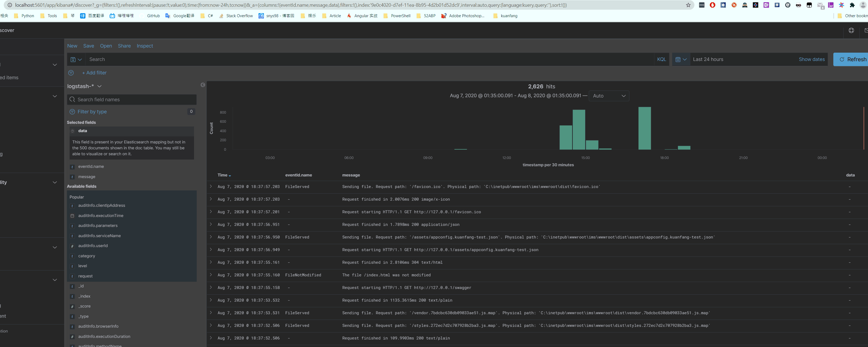
Task: Open Axure RP extension icon
Action: pos(831,5)
